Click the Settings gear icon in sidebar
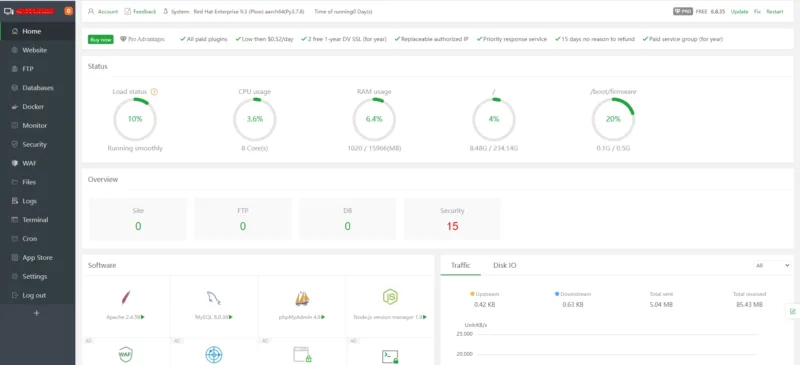The height and width of the screenshot is (365, 800). pyautogui.click(x=14, y=277)
